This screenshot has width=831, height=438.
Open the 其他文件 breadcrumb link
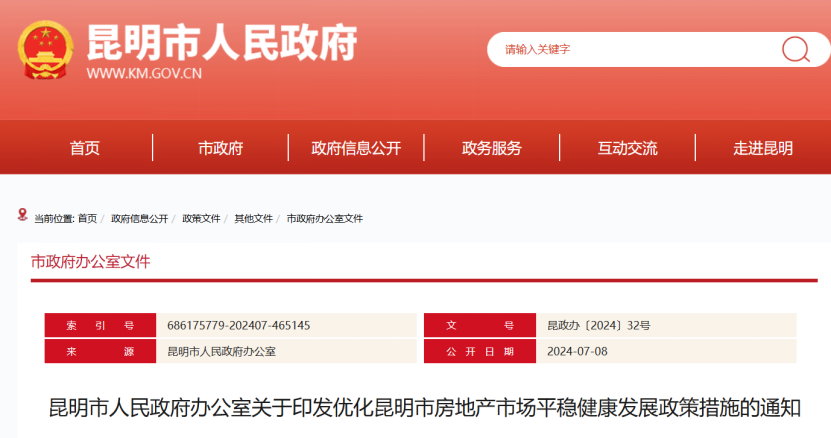(x=253, y=218)
